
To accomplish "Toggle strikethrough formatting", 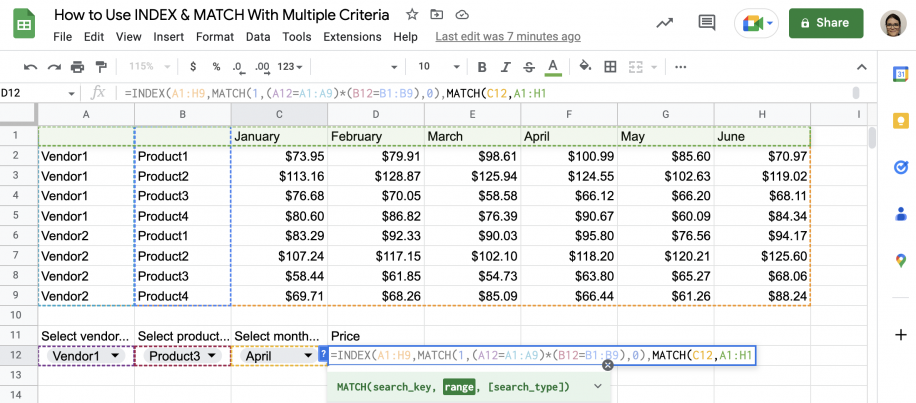I will point(529,67).
